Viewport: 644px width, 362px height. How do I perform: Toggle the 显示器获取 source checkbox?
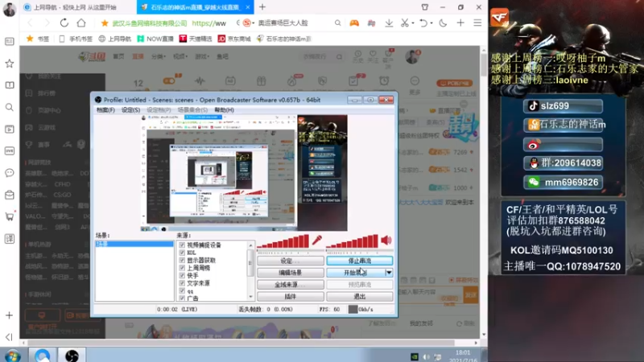[x=182, y=260]
